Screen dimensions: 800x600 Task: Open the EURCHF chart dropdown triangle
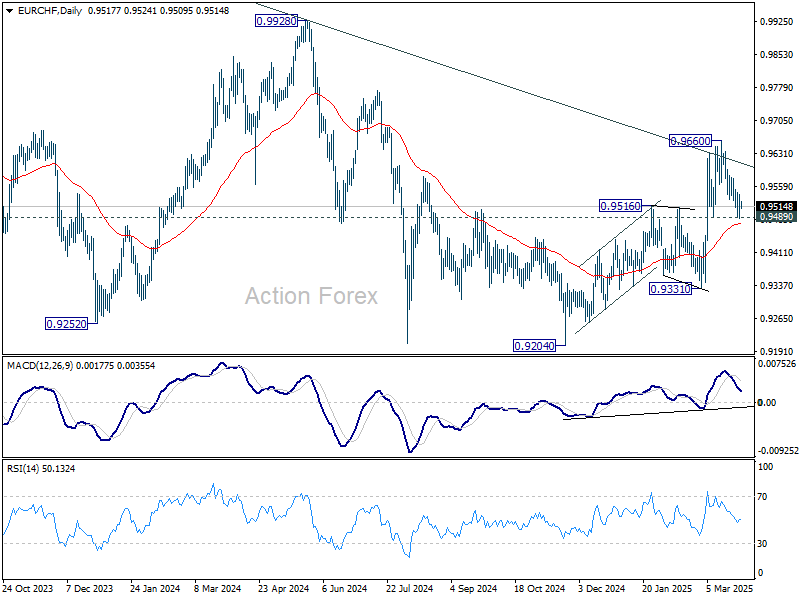coord(10,11)
